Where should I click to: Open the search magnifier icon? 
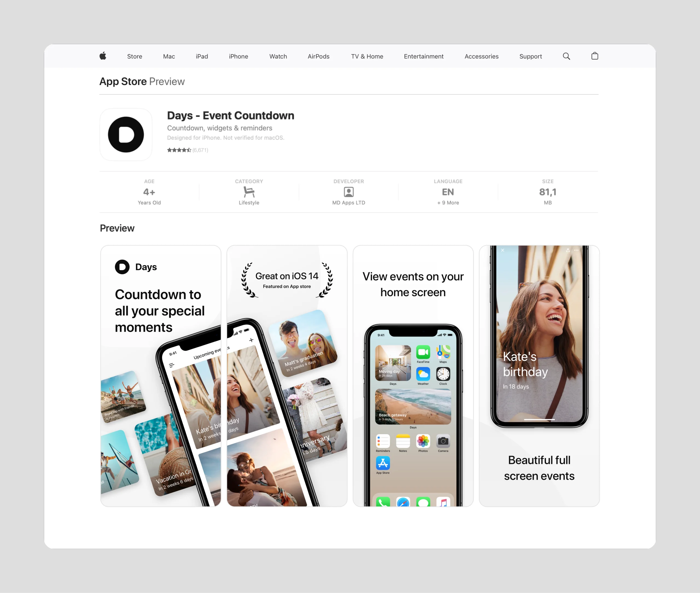(566, 56)
